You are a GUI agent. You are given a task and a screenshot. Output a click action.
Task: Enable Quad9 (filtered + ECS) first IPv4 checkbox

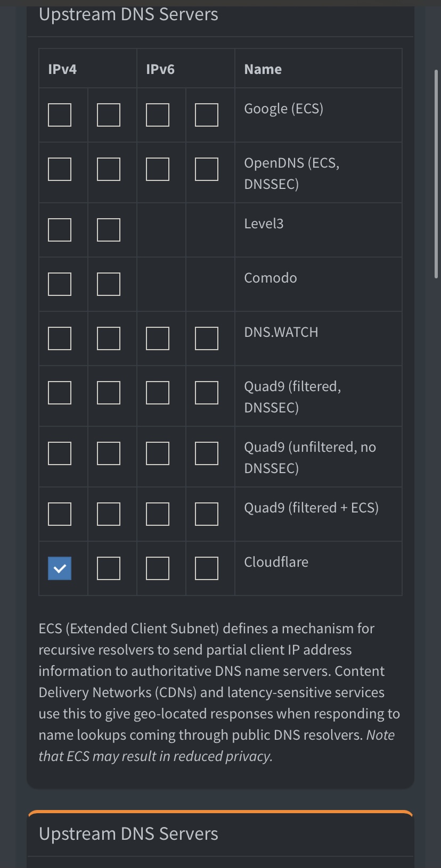(x=60, y=514)
